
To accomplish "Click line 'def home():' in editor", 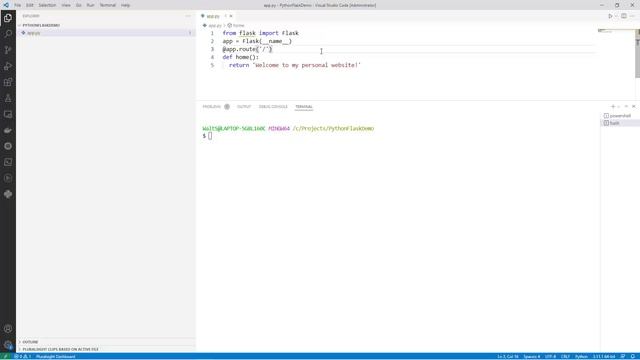I will pyautogui.click(x=240, y=57).
